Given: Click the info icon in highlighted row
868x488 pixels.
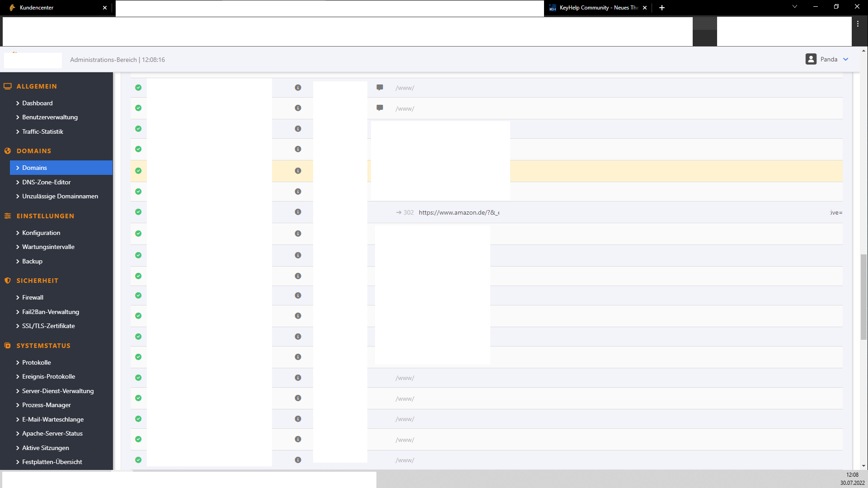Looking at the screenshot, I should coord(298,171).
